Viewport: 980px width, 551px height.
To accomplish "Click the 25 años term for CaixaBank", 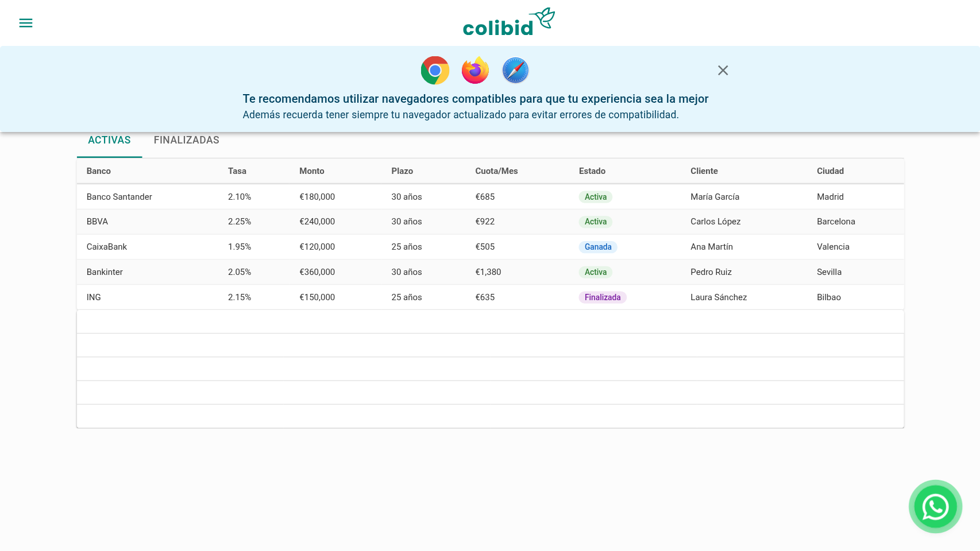I will tap(407, 247).
